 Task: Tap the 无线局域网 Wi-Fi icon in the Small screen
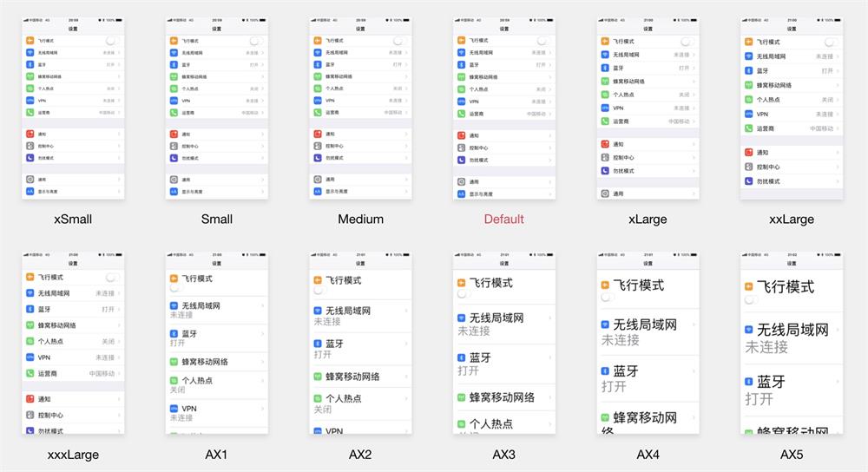pyautogui.click(x=174, y=53)
